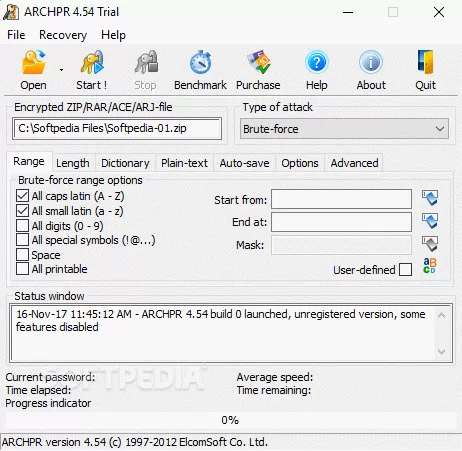Click the ARCHPR version status bar text
This screenshot has width=462, height=451.
click(x=135, y=442)
